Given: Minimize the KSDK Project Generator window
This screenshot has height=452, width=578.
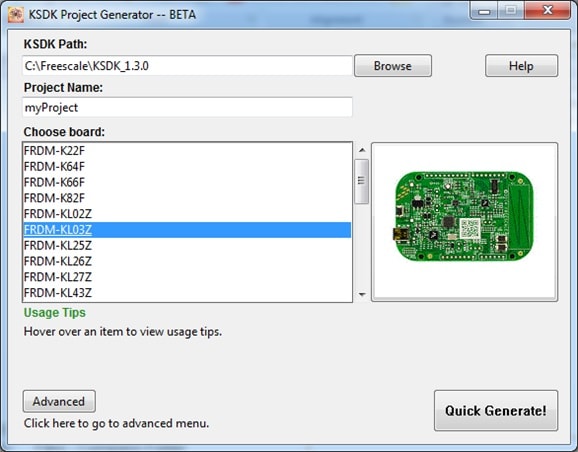Looking at the screenshot, I should tap(484, 11).
